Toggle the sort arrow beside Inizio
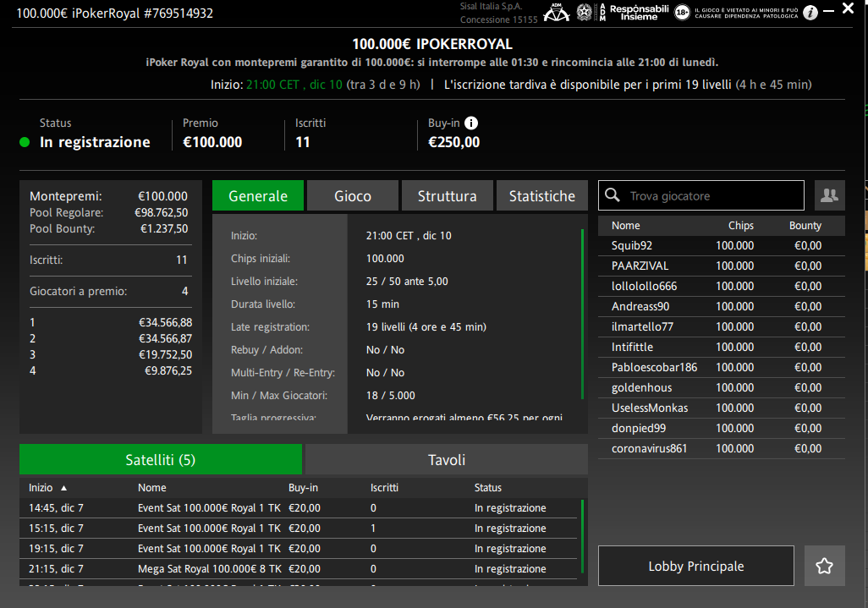 pyautogui.click(x=63, y=488)
